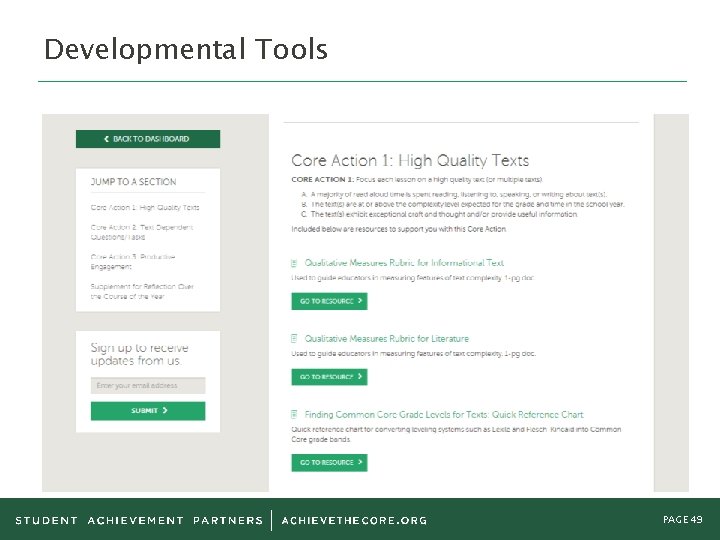Viewport: 720px width, 540px height.
Task: Click the Developmental Tools slide title
Action: click(x=186, y=49)
